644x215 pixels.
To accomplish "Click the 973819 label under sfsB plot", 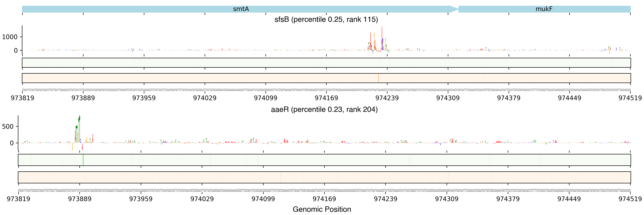I will click(23, 98).
